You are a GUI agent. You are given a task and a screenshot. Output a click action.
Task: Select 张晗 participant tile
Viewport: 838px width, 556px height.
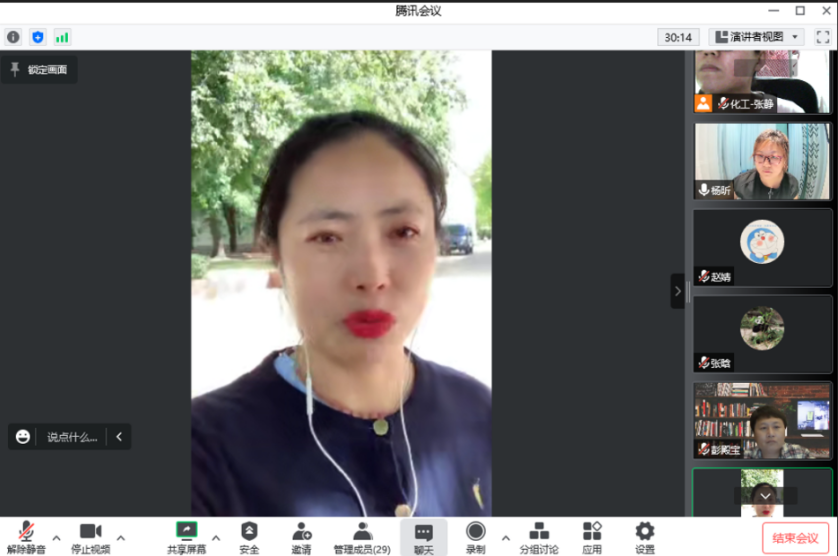click(x=763, y=334)
